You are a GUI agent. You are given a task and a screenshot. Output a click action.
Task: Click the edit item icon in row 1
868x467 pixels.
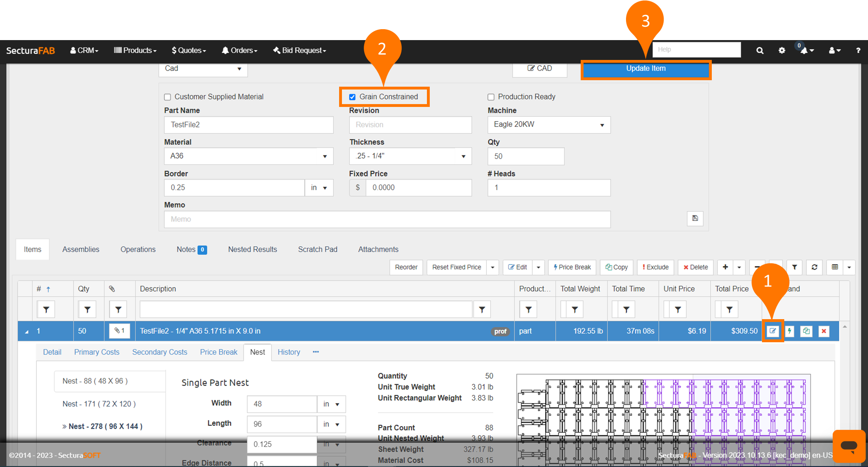tap(772, 331)
